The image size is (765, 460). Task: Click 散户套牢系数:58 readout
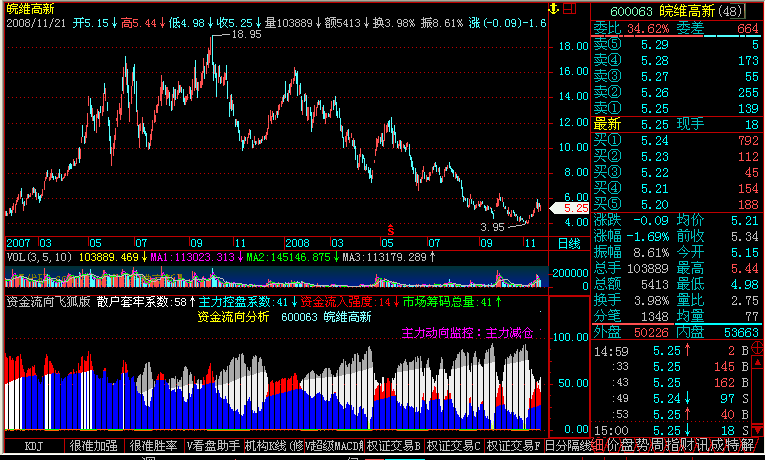(x=142, y=302)
